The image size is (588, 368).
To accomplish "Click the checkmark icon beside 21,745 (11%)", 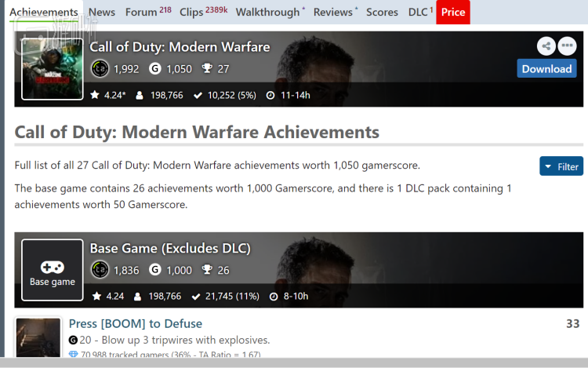I will 196,297.
